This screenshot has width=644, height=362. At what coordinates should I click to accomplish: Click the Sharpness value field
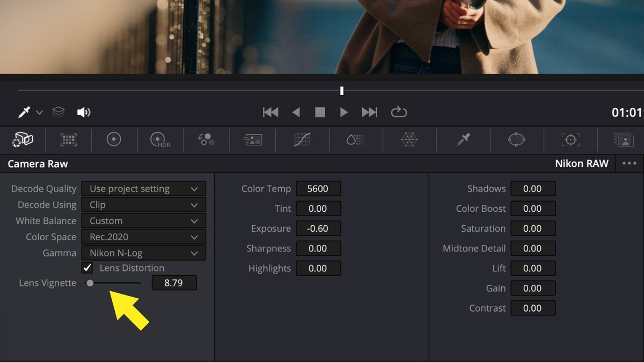318,248
